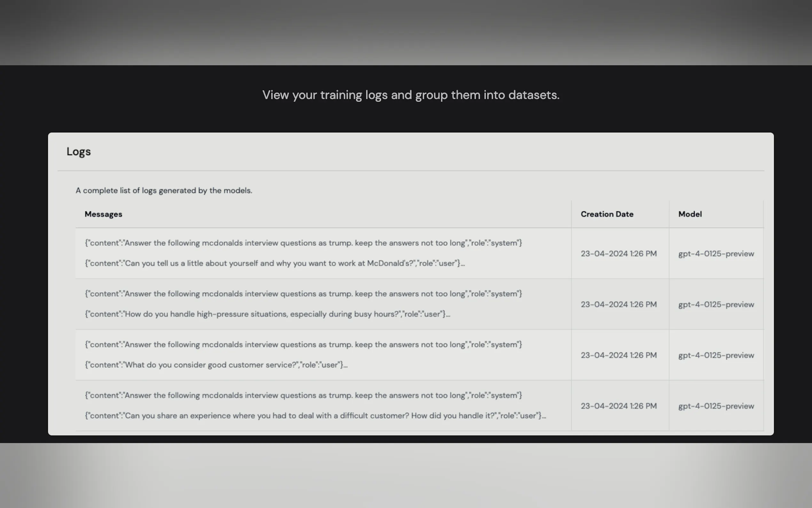Click creation date of the third log row
Viewport: 812px width, 508px height.
pos(618,355)
